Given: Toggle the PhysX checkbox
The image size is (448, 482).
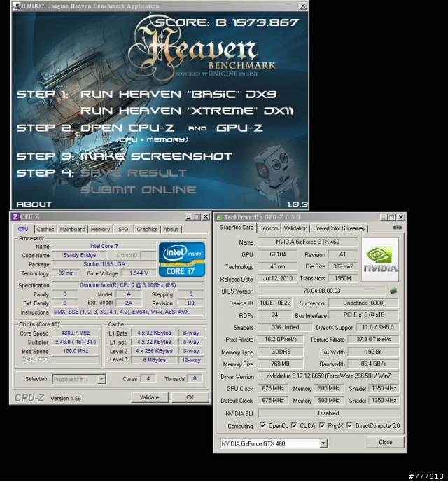Looking at the screenshot, I should (x=322, y=425).
